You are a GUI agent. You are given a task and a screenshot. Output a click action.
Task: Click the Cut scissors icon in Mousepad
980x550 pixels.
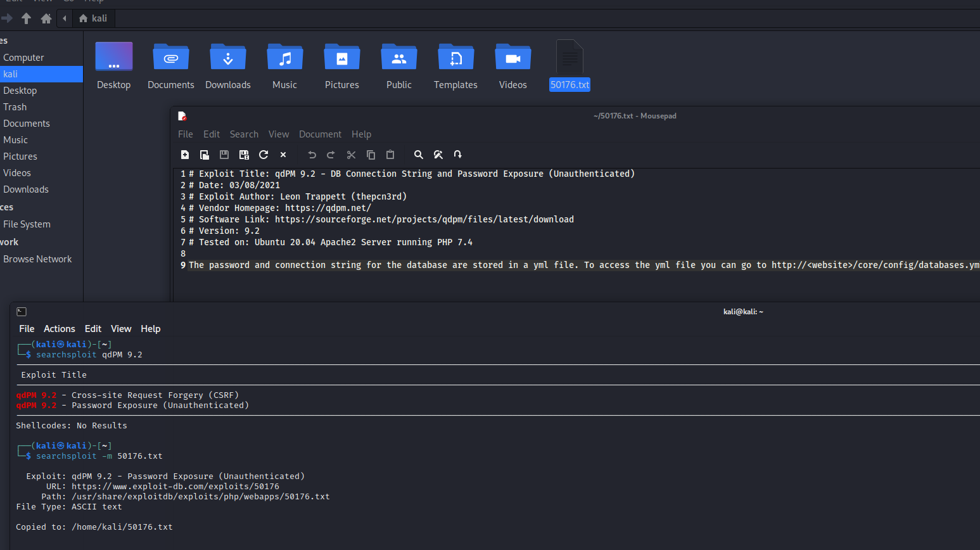351,155
